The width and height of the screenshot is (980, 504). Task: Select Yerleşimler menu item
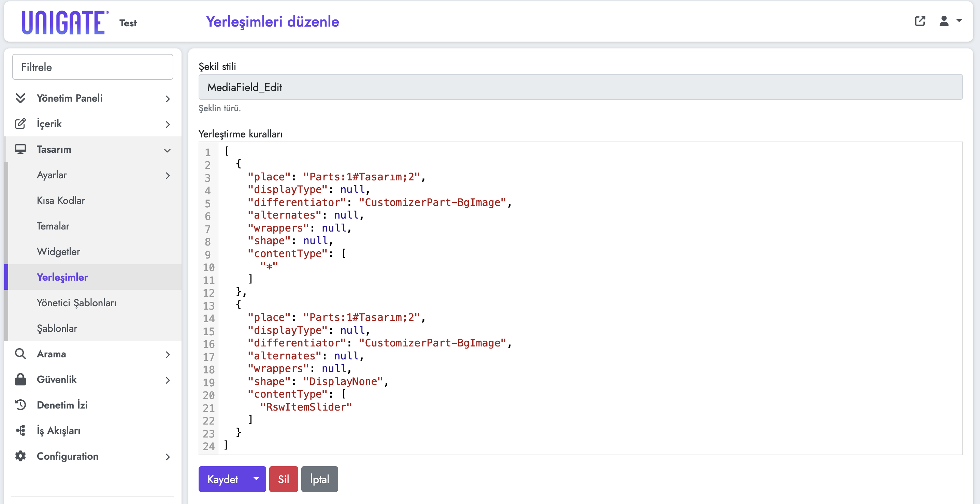[x=62, y=277]
